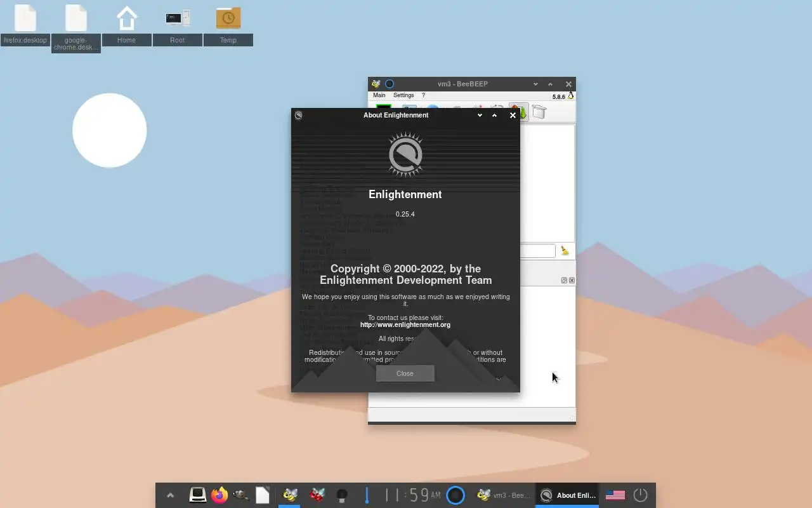Click the 11:59 AM clock in shelf
This screenshot has width=812, height=508.
click(412, 495)
